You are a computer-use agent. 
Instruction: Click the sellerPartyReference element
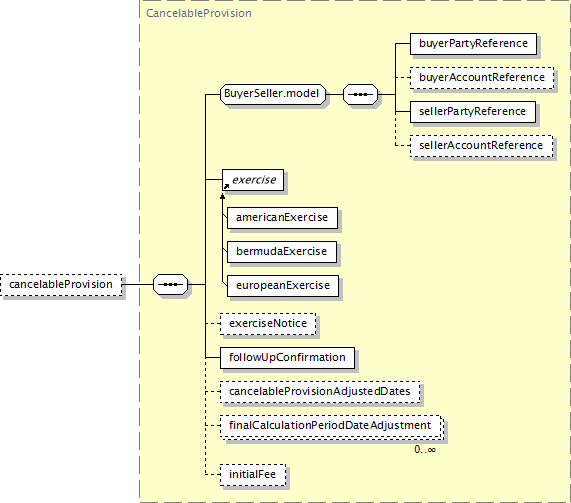473,112
